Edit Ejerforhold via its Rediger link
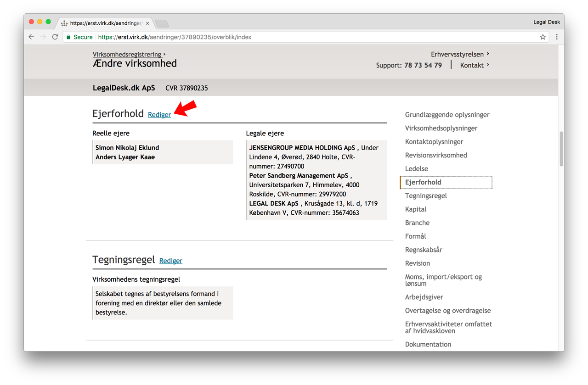The height and width of the screenshot is (385, 588). [159, 115]
